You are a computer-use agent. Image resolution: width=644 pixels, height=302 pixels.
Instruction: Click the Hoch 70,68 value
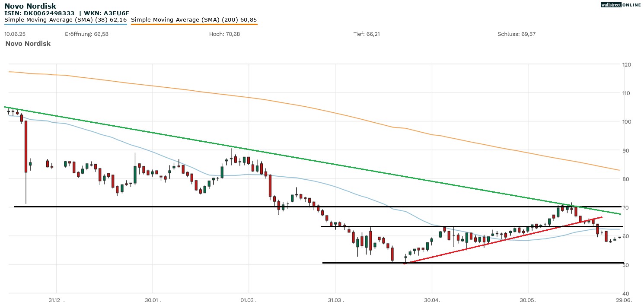[224, 34]
